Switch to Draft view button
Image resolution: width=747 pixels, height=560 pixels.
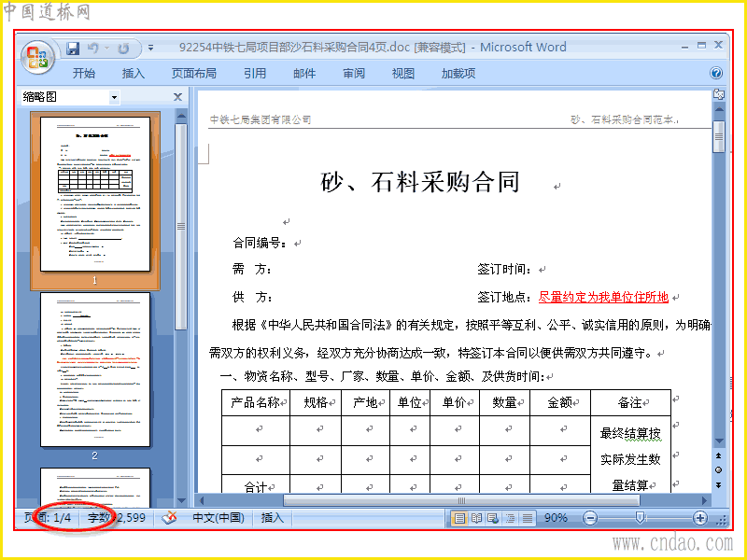[527, 518]
